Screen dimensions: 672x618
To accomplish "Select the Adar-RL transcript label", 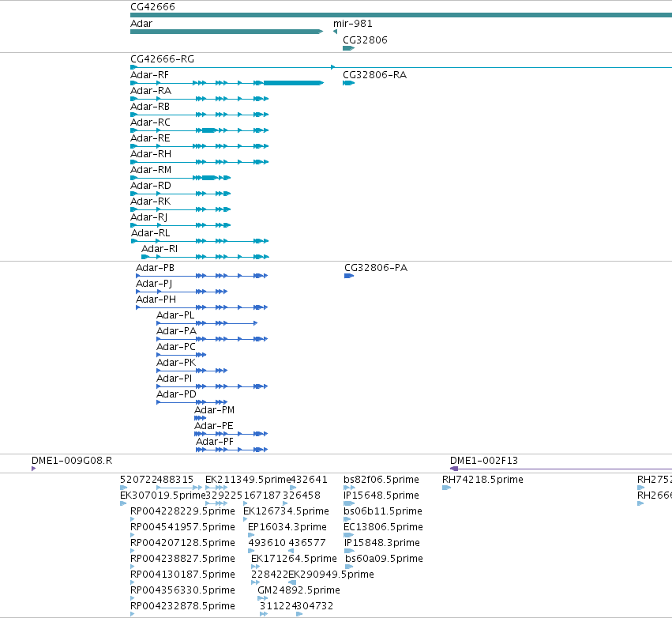I will click(150, 233).
